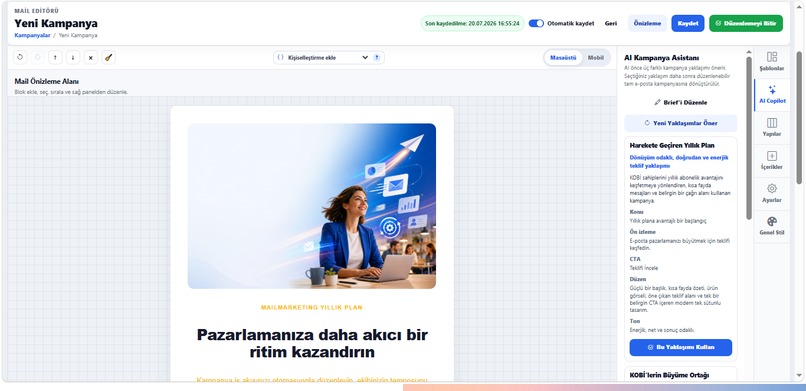806x391 pixels.
Task: Click the undo arrow icon in toolbar
Action: (20, 58)
